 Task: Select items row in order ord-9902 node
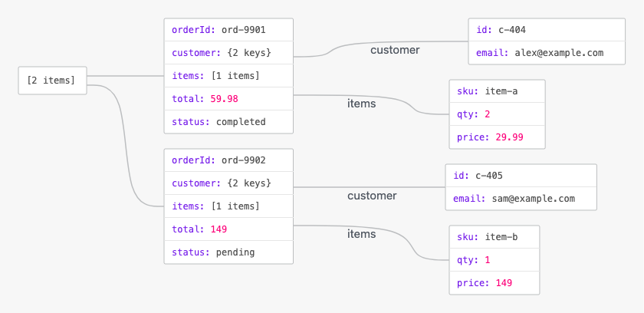point(228,206)
